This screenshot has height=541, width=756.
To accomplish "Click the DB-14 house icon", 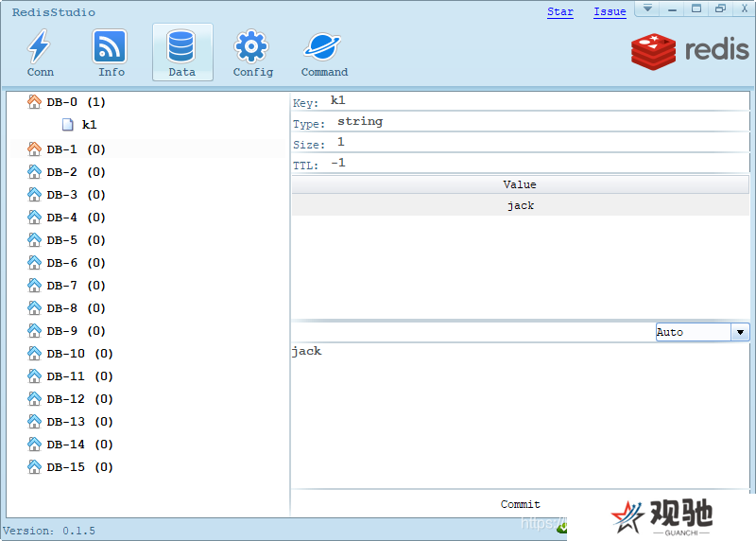I will [35, 444].
